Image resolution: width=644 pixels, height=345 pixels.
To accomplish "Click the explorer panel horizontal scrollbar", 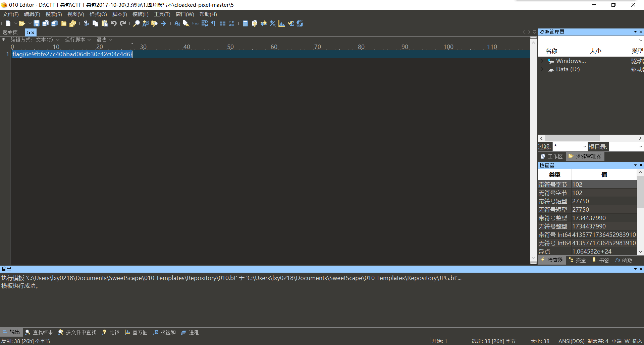I will pos(572,138).
